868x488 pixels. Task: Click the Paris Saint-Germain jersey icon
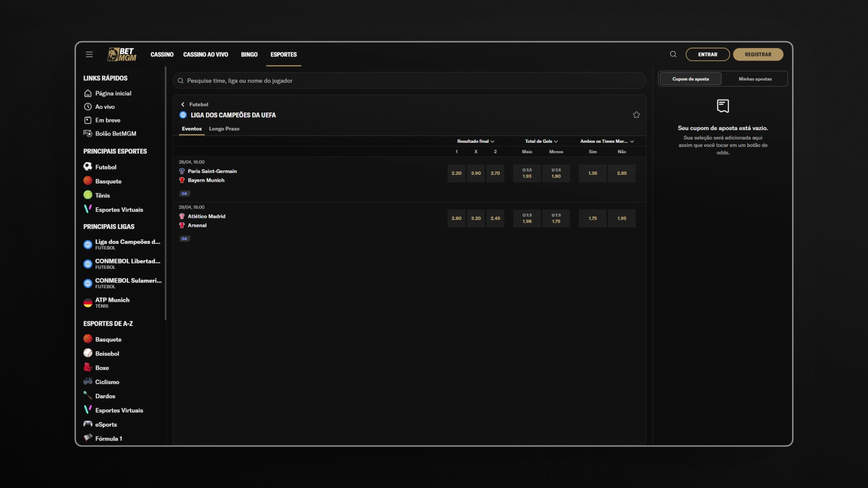pos(182,171)
